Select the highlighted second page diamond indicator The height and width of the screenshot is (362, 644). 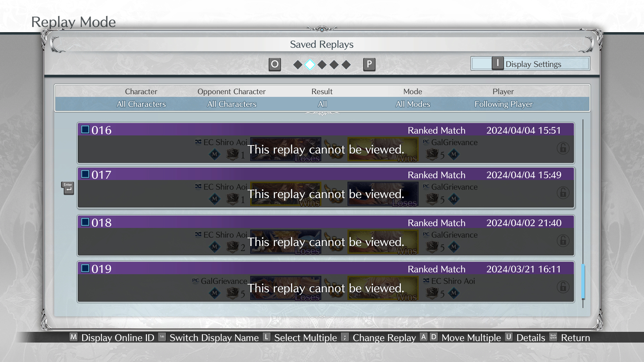coord(310,64)
